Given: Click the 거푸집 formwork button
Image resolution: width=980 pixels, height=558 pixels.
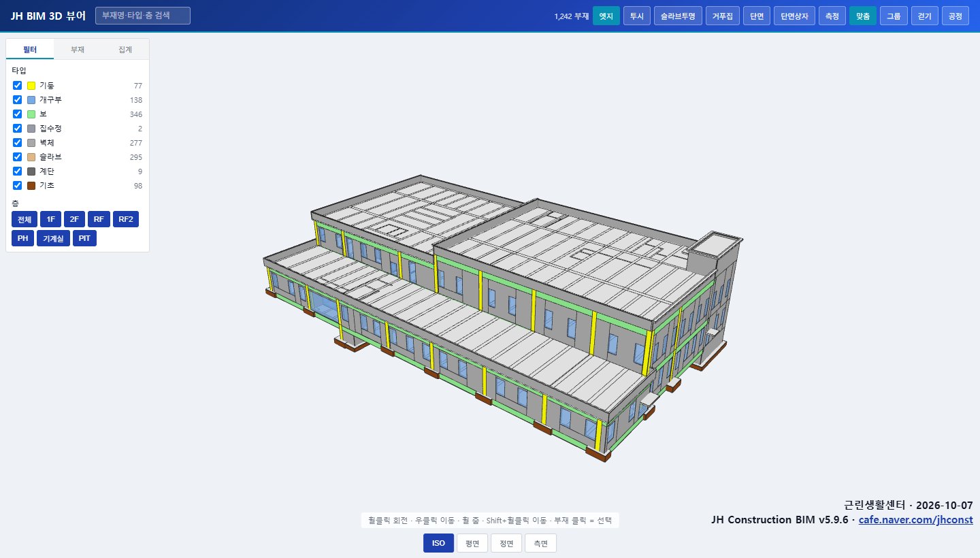Looking at the screenshot, I should point(722,16).
